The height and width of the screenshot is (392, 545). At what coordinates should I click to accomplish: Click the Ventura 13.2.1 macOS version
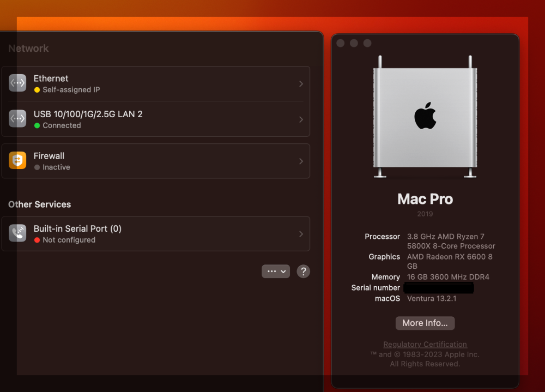[x=432, y=299]
